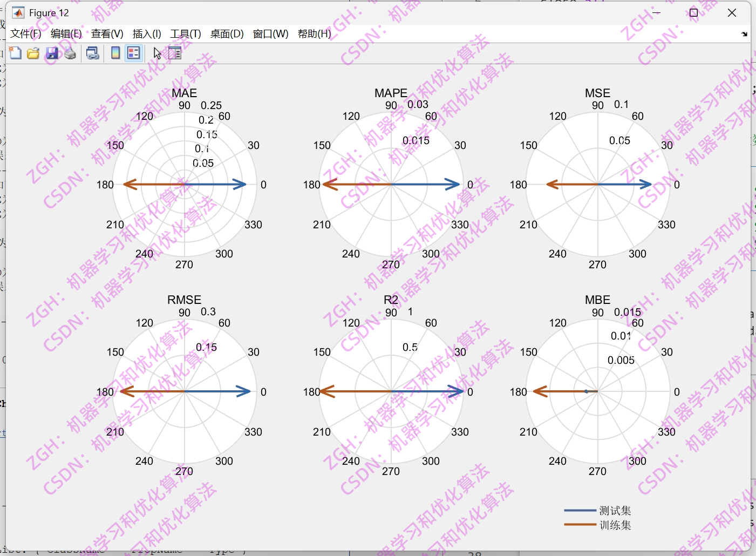This screenshot has width=756, height=556.
Task: Click the dock figure arrow at menu right
Action: (x=745, y=34)
